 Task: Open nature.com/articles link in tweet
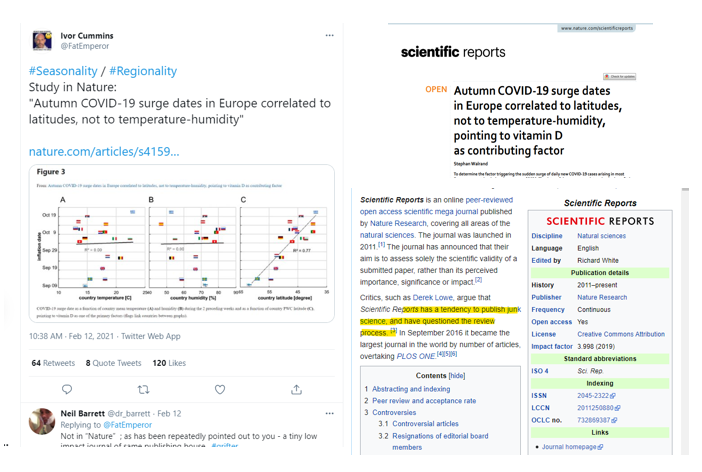(104, 152)
